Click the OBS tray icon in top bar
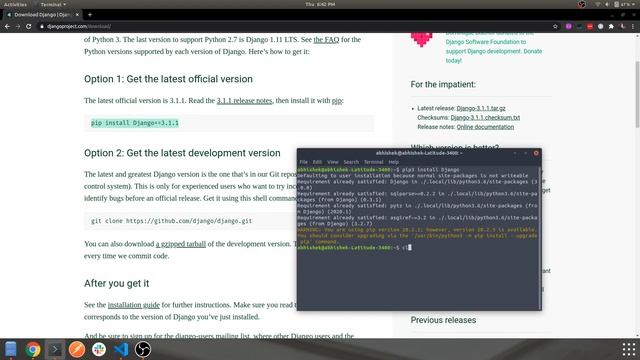The image size is (640, 360). pos(582,4)
